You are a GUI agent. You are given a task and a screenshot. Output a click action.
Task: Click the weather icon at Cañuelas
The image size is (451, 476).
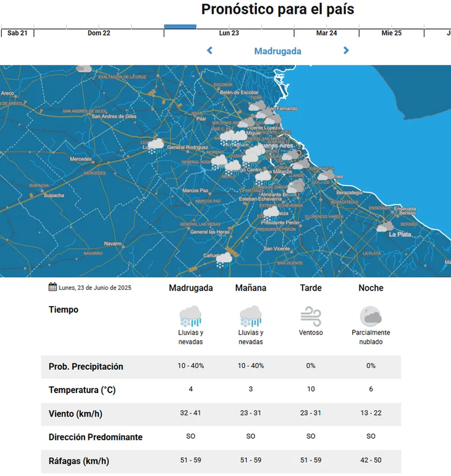coord(224,259)
